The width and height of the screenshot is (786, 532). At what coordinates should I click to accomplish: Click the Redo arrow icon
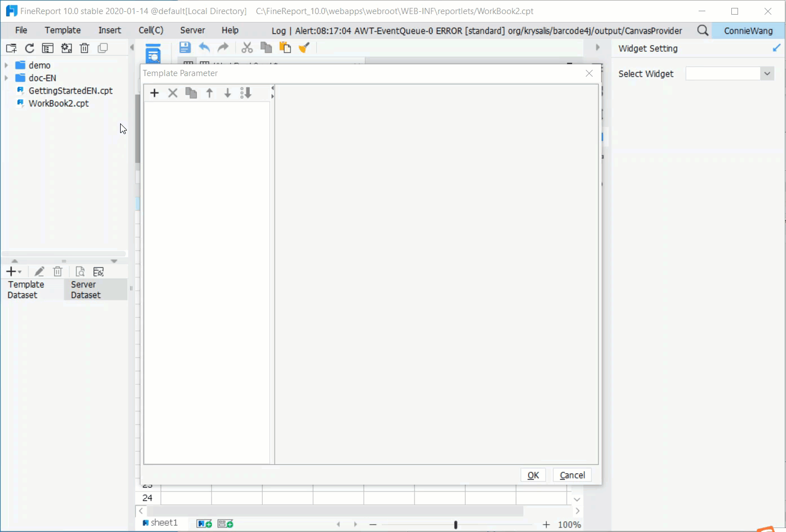point(223,48)
